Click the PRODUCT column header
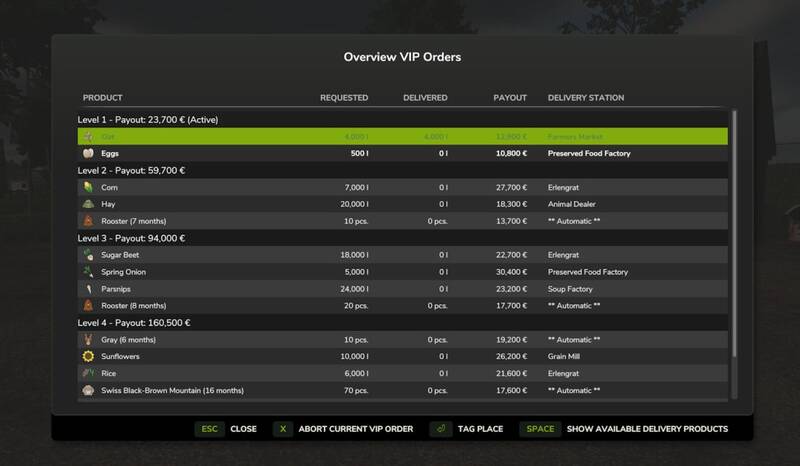This screenshot has height=466, width=800. [102, 98]
